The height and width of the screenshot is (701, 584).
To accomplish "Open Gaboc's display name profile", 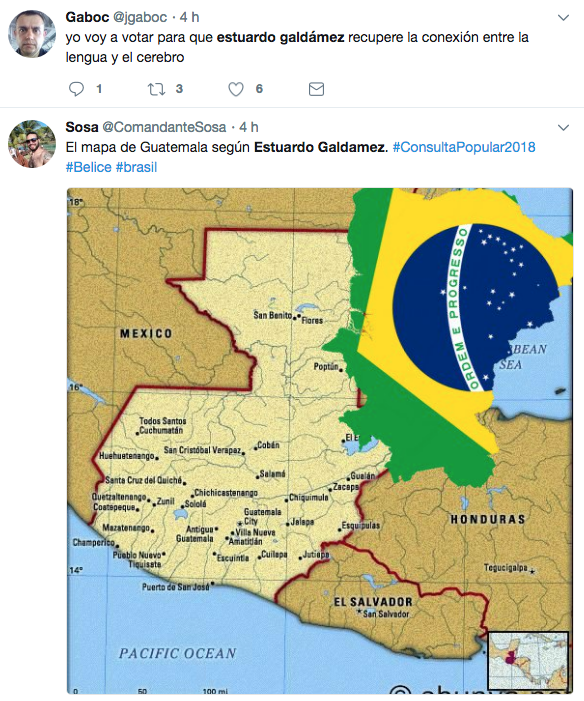I will coord(87,17).
